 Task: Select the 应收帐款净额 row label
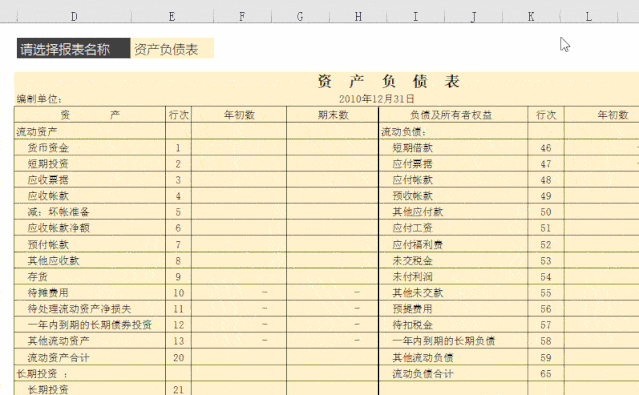58,228
